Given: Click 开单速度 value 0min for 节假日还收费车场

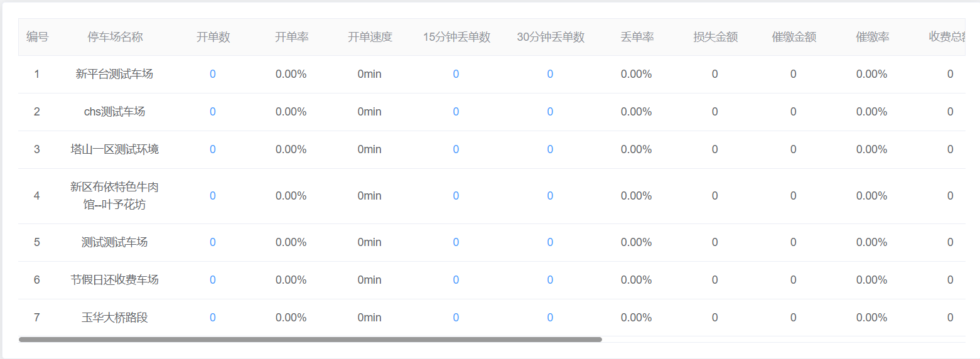Looking at the screenshot, I should pos(370,280).
